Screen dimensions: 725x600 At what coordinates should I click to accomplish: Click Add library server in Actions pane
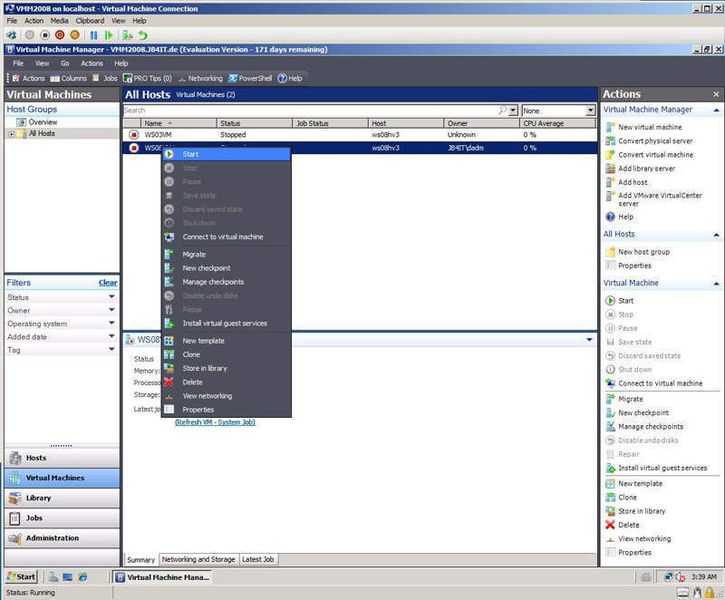pyautogui.click(x=646, y=168)
